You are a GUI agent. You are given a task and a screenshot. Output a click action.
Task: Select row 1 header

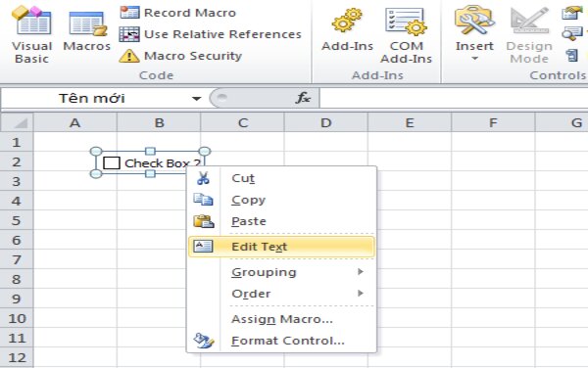click(17, 142)
